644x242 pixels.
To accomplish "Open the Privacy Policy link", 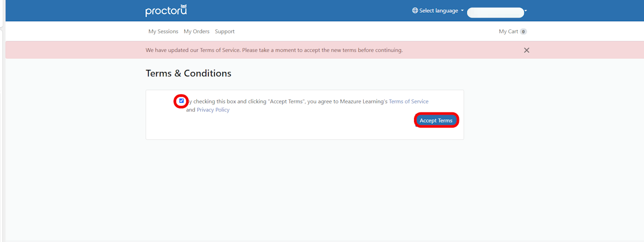I will tap(213, 110).
